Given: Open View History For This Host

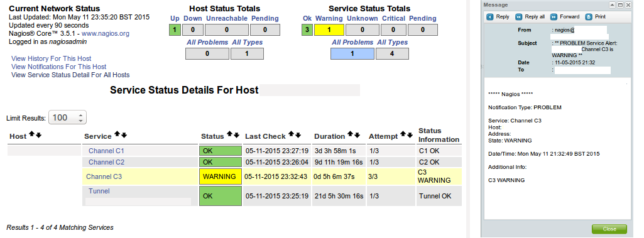Looking at the screenshot, I should 52,58.
